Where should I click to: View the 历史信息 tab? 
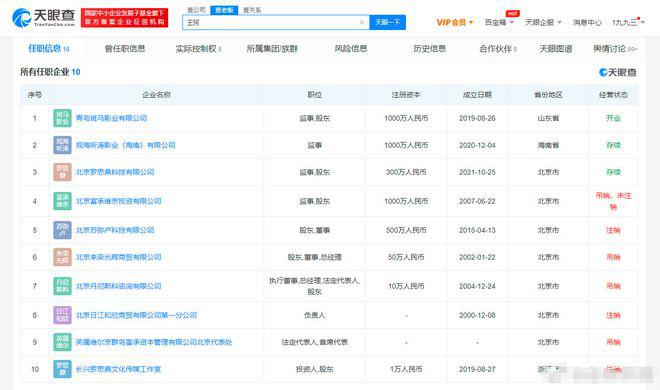429,49
